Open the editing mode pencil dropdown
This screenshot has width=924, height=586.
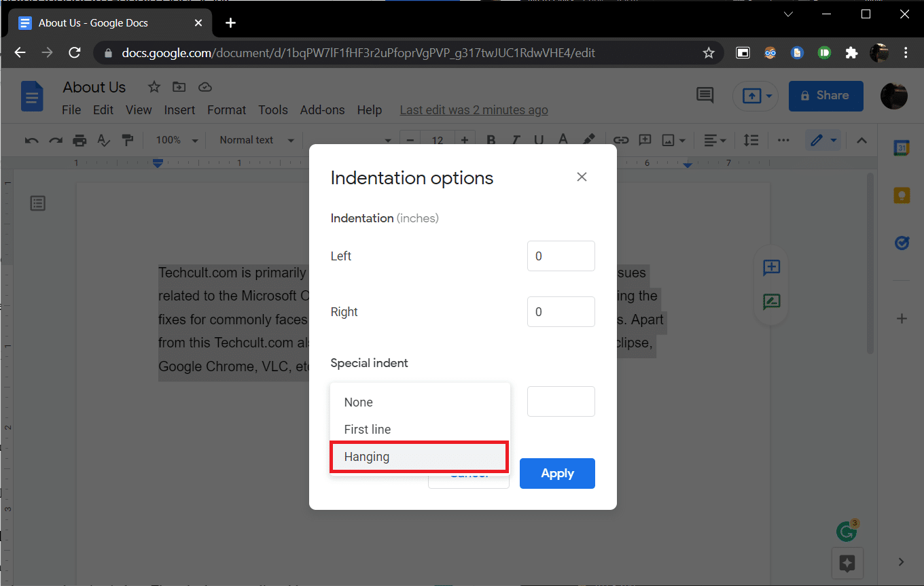823,140
